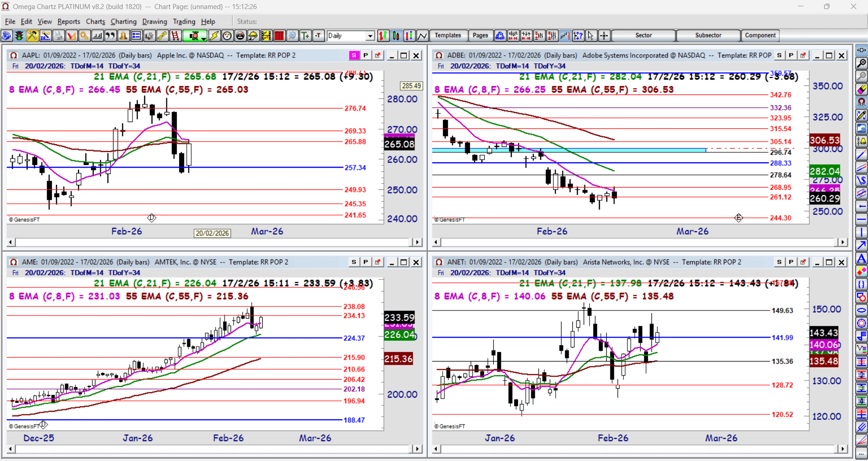Toggle the red magnet snap tool
Viewport: 868px width, 461px height.
(862, 103)
